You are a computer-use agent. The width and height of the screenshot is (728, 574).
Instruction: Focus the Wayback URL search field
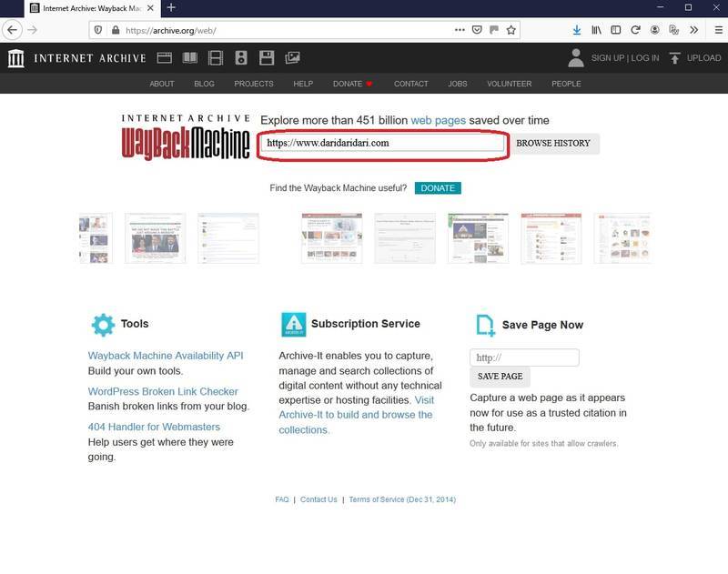click(382, 143)
